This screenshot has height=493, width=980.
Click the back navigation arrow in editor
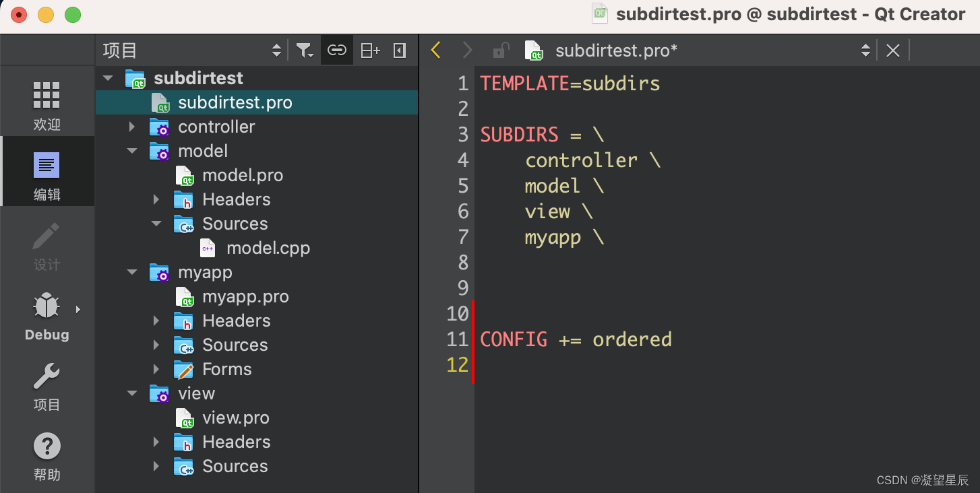[435, 50]
